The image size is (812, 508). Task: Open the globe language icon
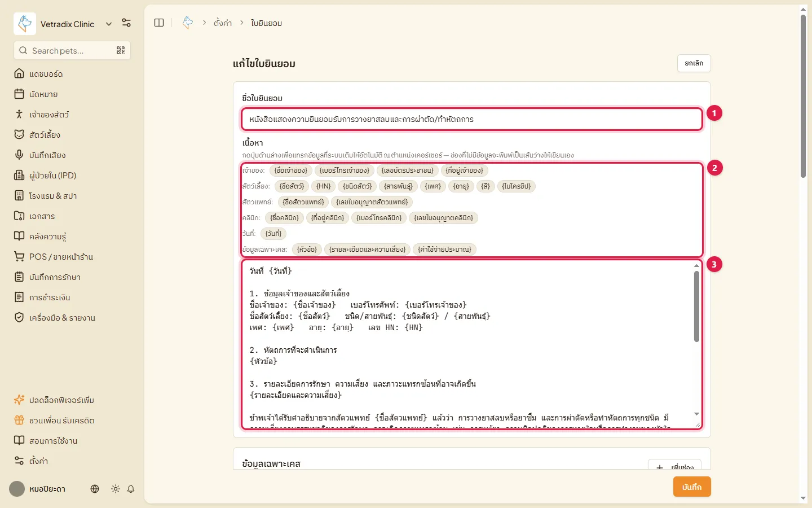95,489
